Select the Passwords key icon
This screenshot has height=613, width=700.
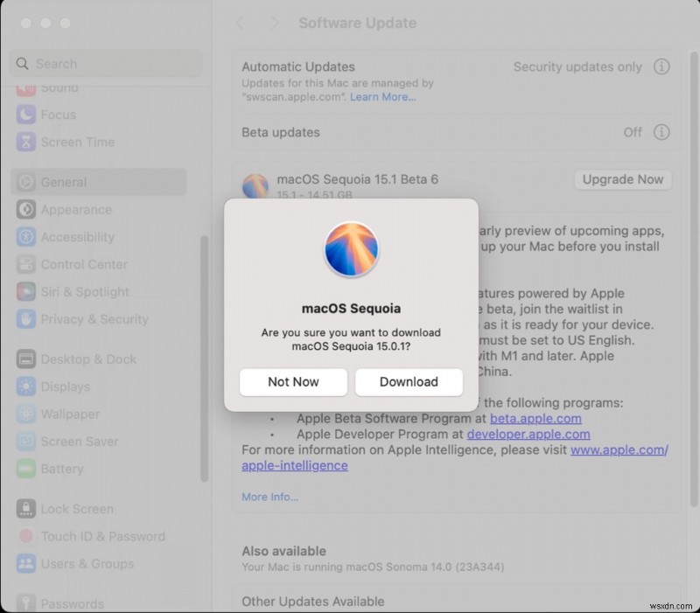(26, 603)
